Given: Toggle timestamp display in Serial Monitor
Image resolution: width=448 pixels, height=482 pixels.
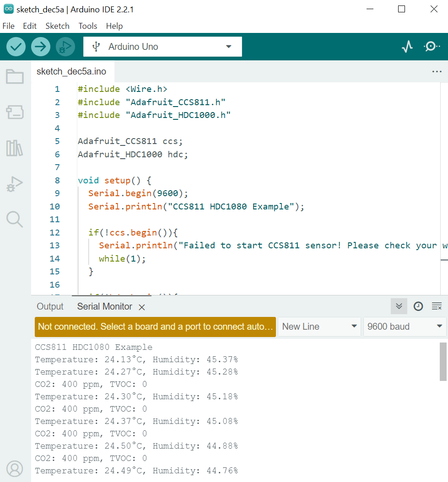Looking at the screenshot, I should (418, 306).
